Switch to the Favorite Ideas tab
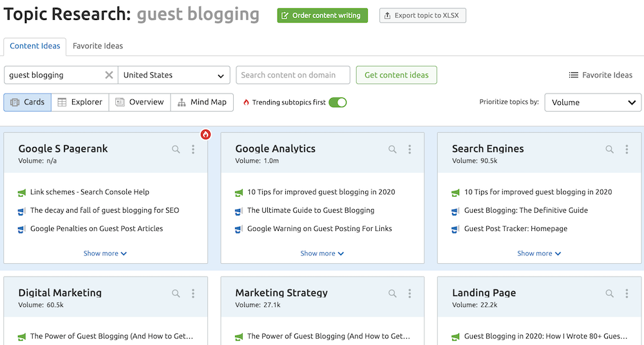 (x=98, y=46)
